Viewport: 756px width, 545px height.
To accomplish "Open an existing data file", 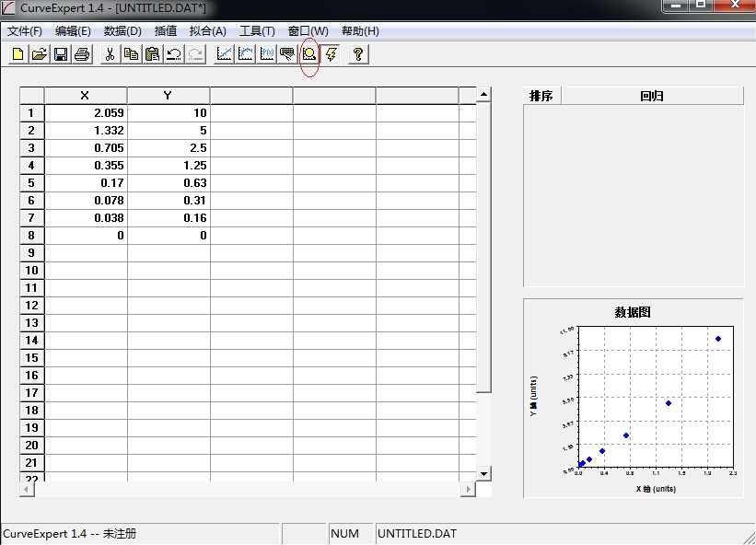I will pyautogui.click(x=40, y=54).
